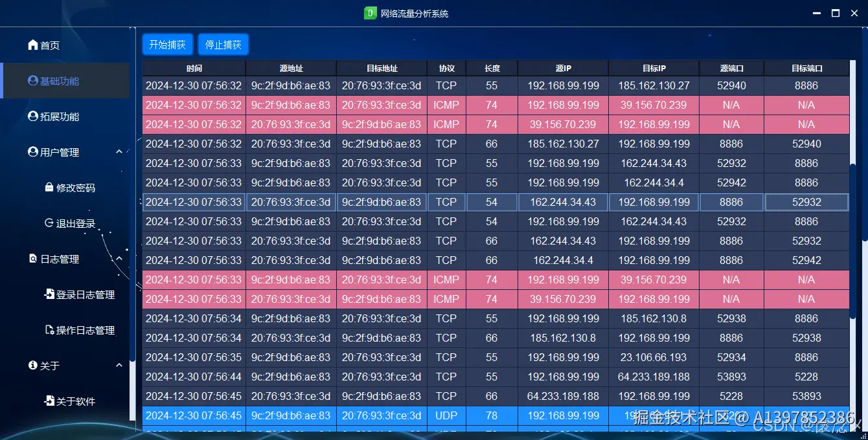The image size is (868, 440).
Task: Click the 长度 column header
Action: click(492, 68)
